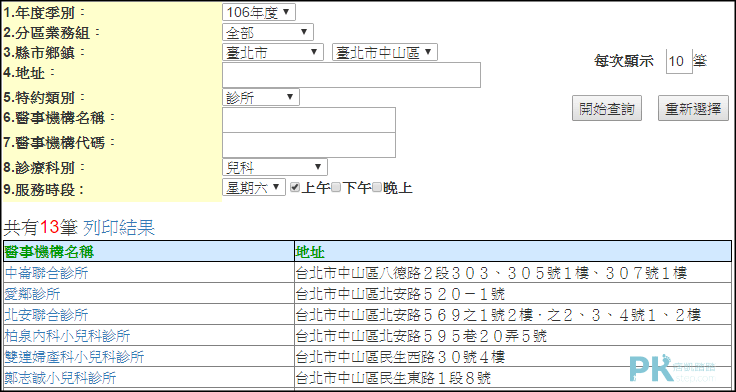Image resolution: width=736 pixels, height=392 pixels.
Task: Select address 台北市中山區北安路520-1號
Action: pos(400,294)
